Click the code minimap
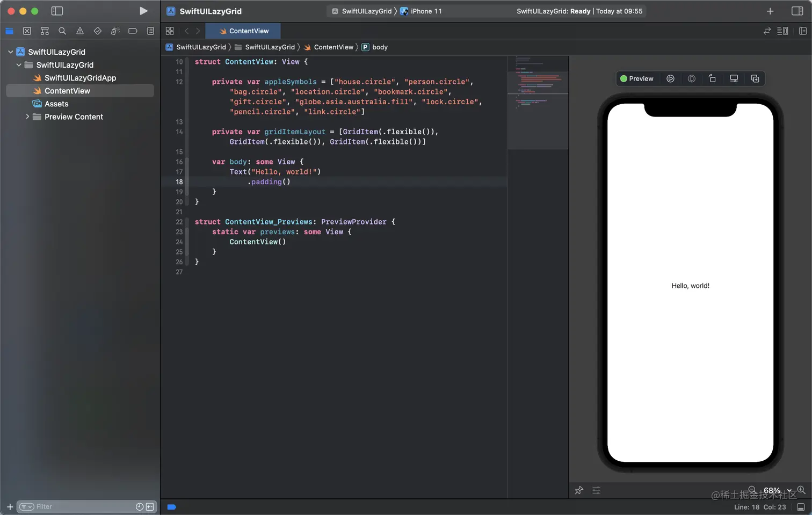The image size is (812, 515). coord(538,102)
